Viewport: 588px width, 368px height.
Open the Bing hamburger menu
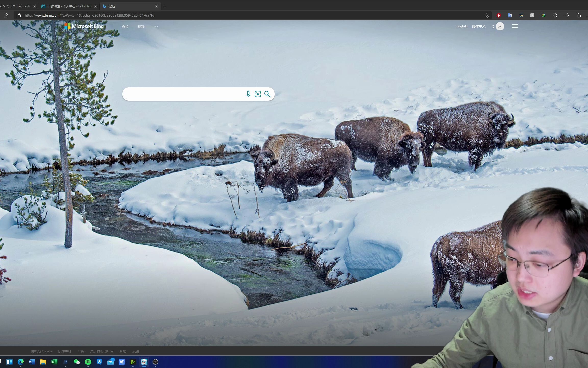515,26
